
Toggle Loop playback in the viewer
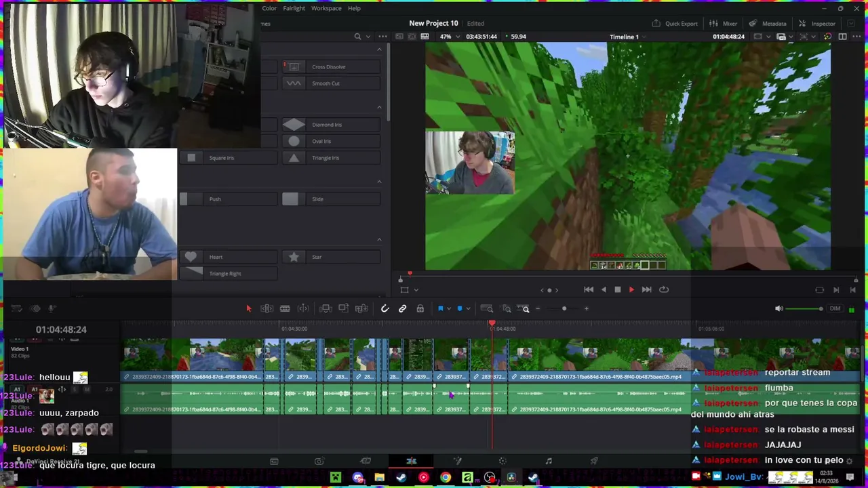[x=664, y=289]
